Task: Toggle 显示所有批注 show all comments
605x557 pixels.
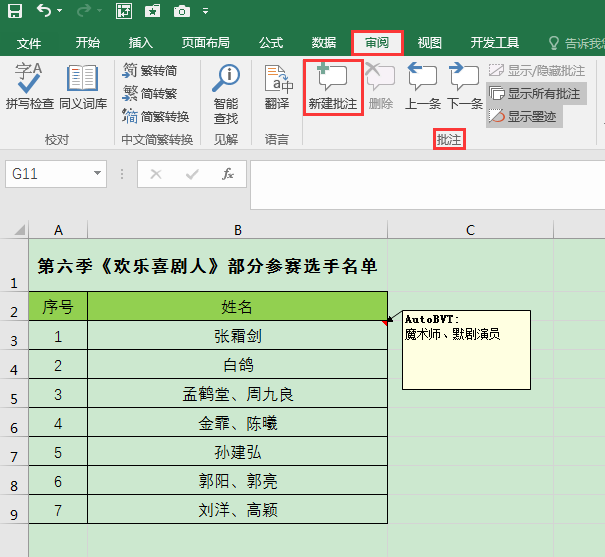Action: point(536,94)
